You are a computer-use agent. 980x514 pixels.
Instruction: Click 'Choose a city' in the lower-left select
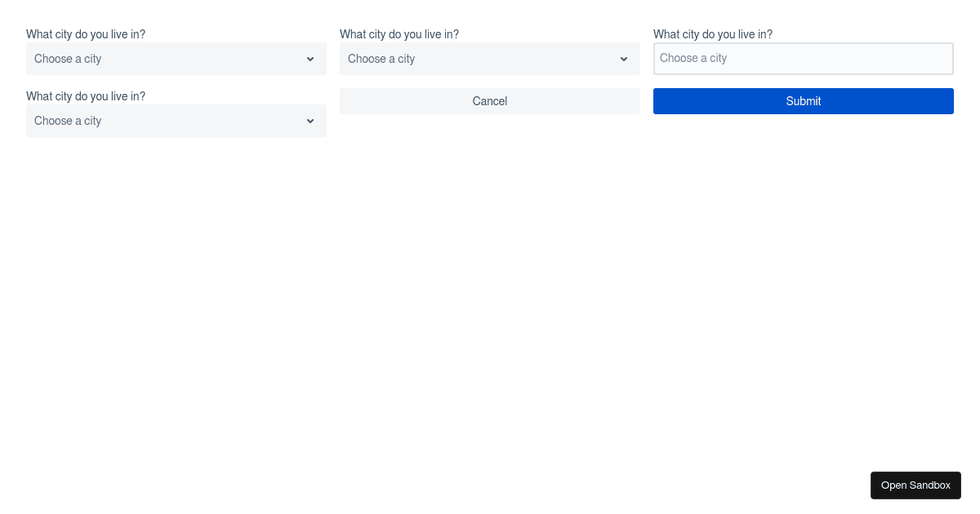(68, 121)
